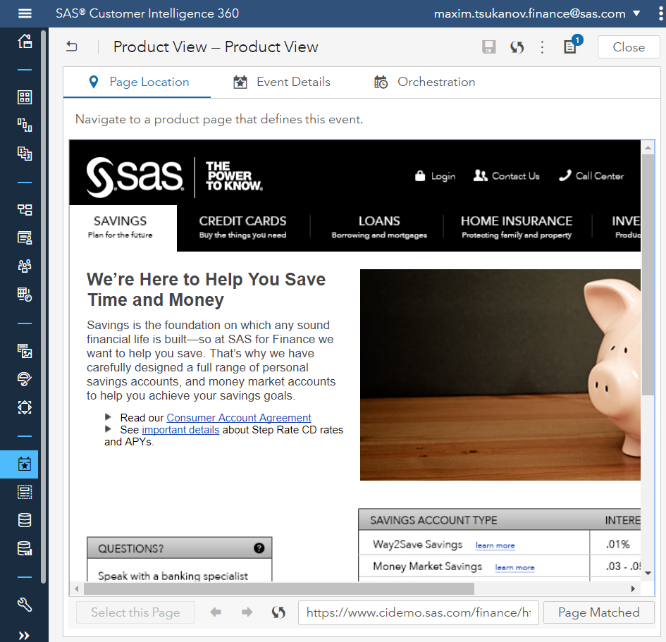Viewport: 666px width, 642px height.
Task: Open the three-dot more actions menu beside refresh
Action: click(542, 47)
